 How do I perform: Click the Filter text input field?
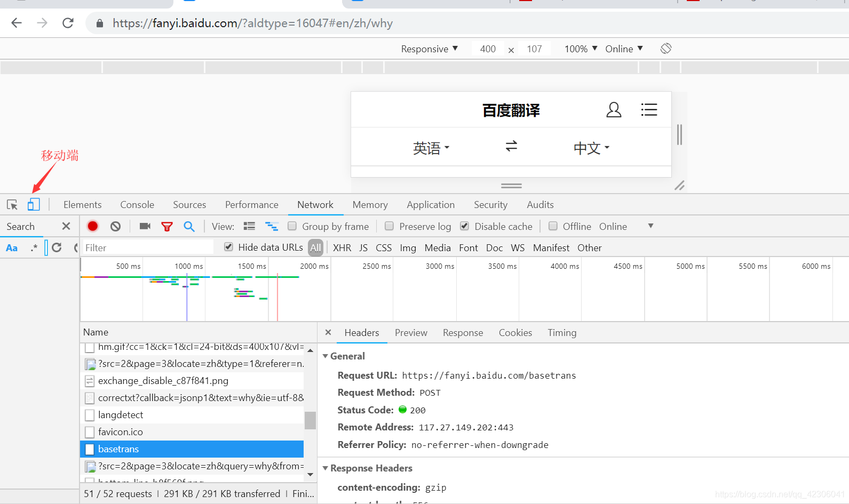[148, 247]
